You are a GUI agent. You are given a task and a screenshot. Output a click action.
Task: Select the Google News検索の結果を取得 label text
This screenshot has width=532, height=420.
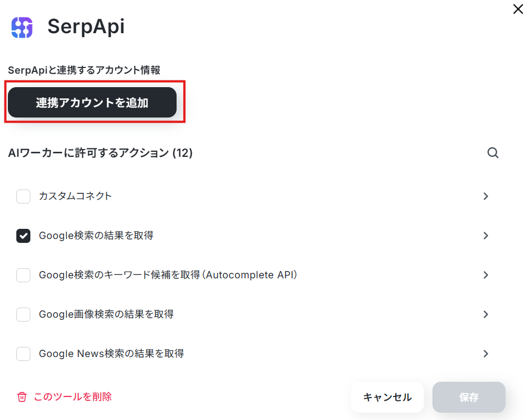coord(111,354)
